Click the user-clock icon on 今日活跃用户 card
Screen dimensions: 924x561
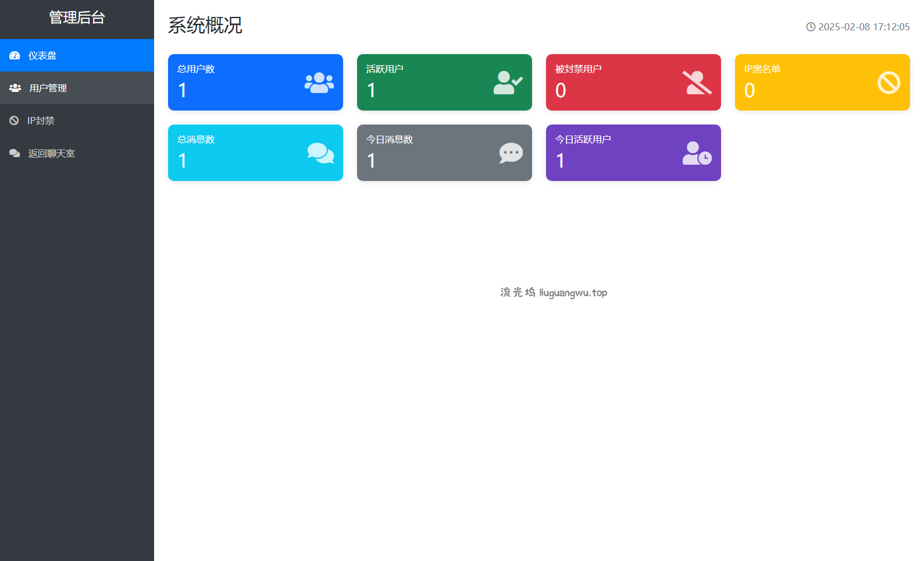pyautogui.click(x=697, y=153)
